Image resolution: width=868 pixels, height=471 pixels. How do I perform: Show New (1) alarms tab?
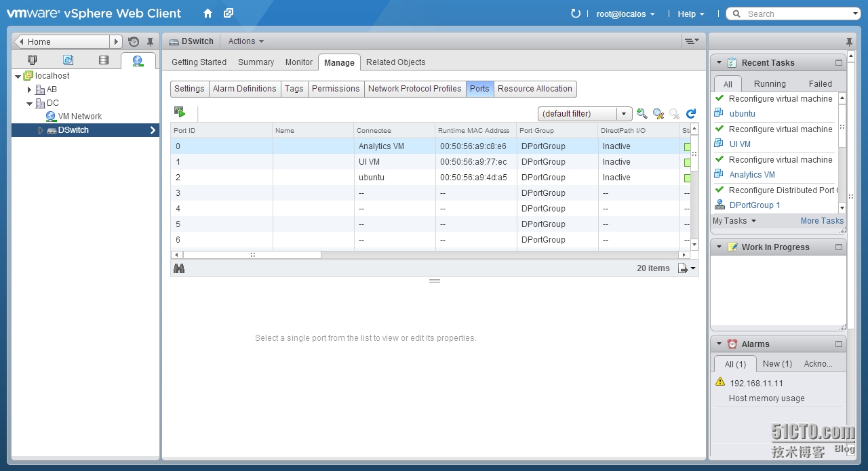point(777,364)
